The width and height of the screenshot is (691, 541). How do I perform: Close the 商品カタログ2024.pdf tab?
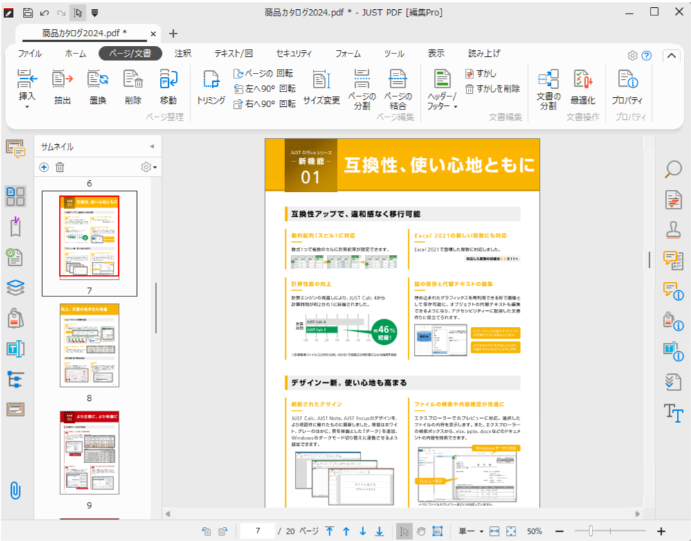(153, 33)
